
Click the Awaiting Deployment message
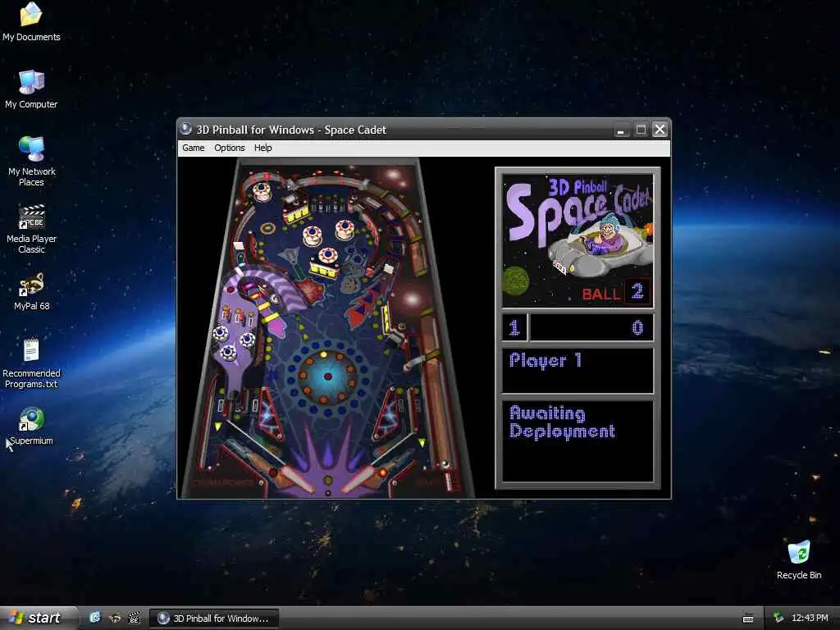[562, 422]
